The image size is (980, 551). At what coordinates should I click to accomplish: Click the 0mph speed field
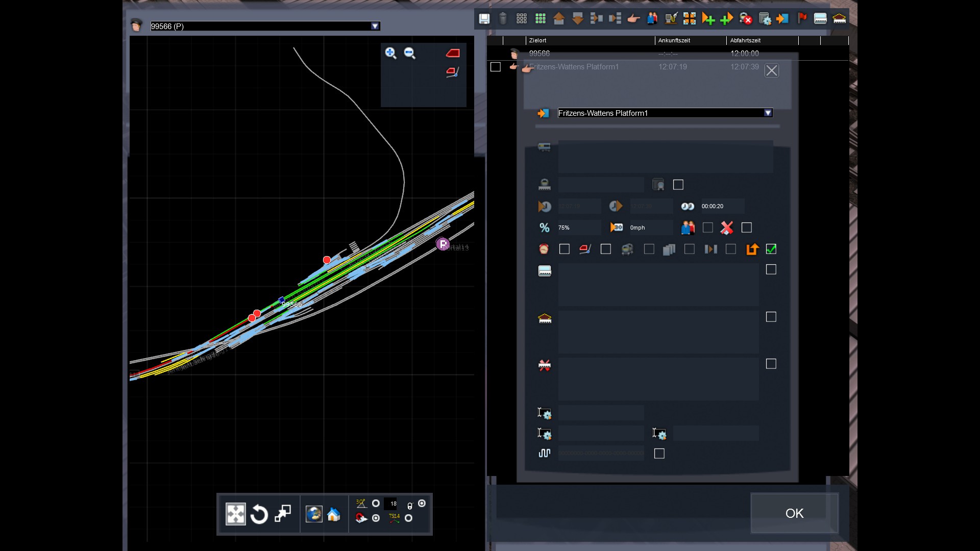point(651,228)
